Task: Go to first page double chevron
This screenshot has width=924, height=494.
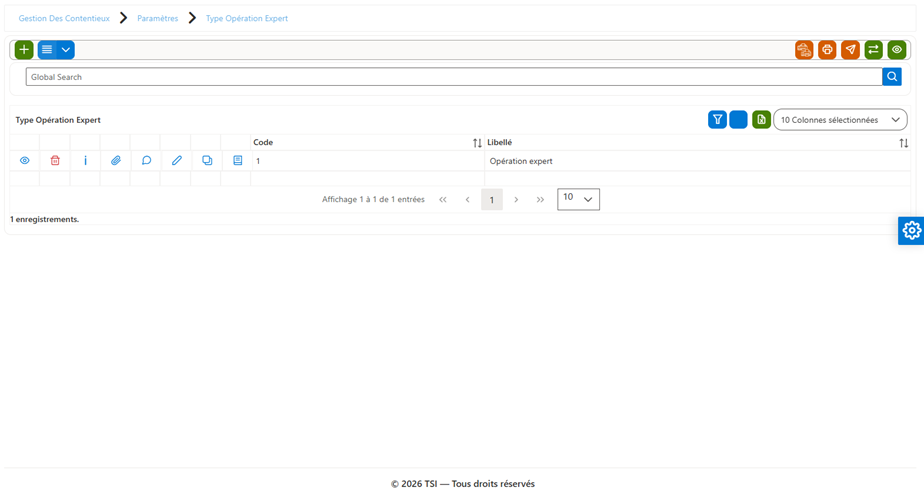Action: point(443,200)
